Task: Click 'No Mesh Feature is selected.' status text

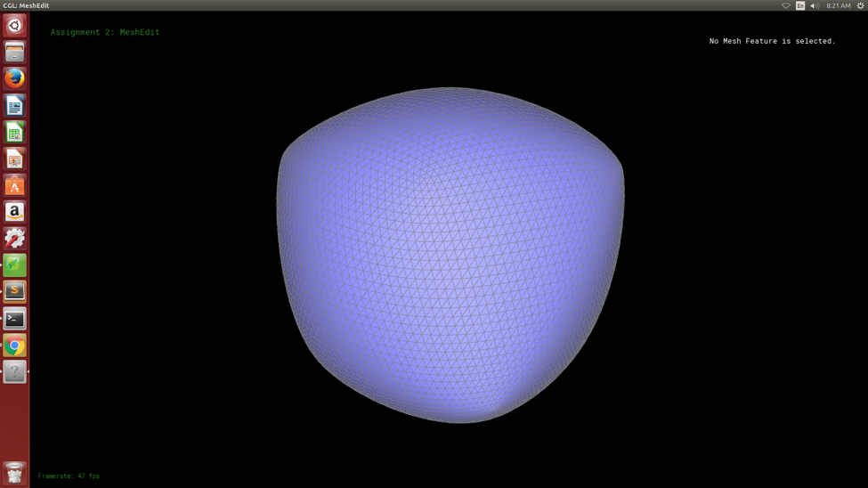Action: coord(772,41)
